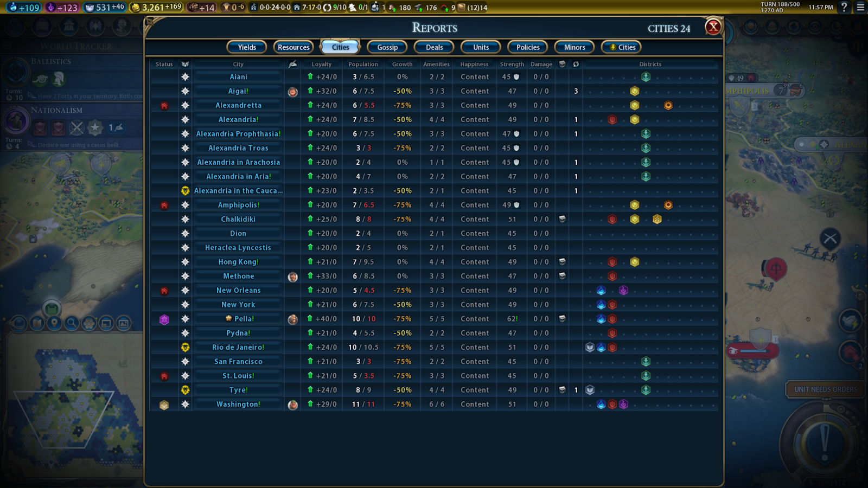This screenshot has width=868, height=488.
Task: Open the Yields report tab
Action: [x=247, y=47]
